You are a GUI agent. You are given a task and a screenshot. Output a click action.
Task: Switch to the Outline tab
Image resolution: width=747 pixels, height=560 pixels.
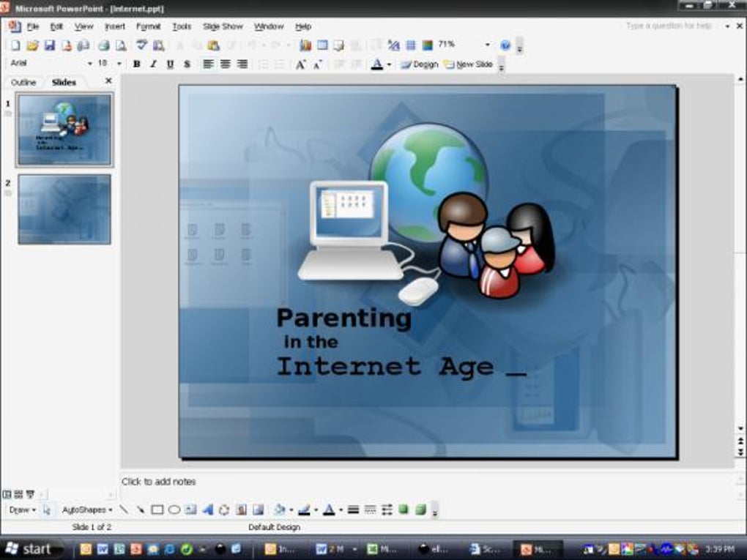pos(23,83)
